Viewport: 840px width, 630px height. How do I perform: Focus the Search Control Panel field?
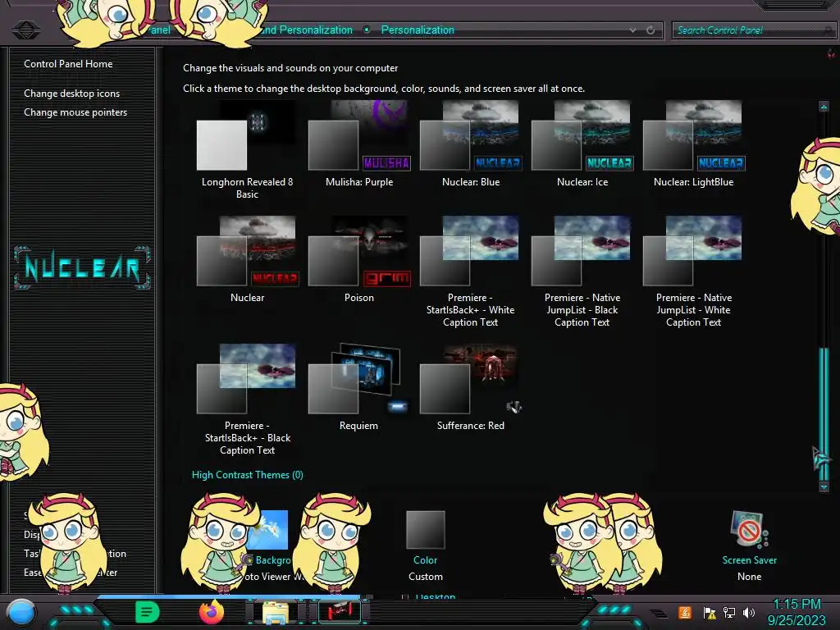(x=752, y=30)
